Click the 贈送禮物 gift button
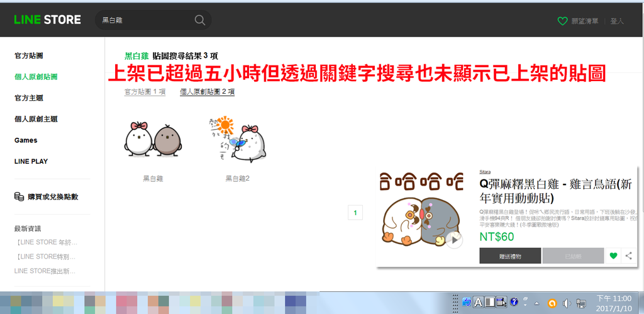The height and width of the screenshot is (314, 644). 510,255
